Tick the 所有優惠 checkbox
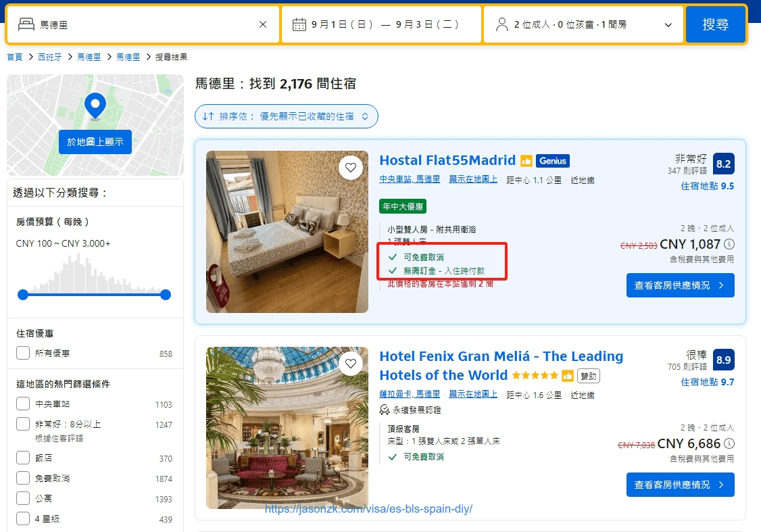The width and height of the screenshot is (761, 532). (23, 353)
